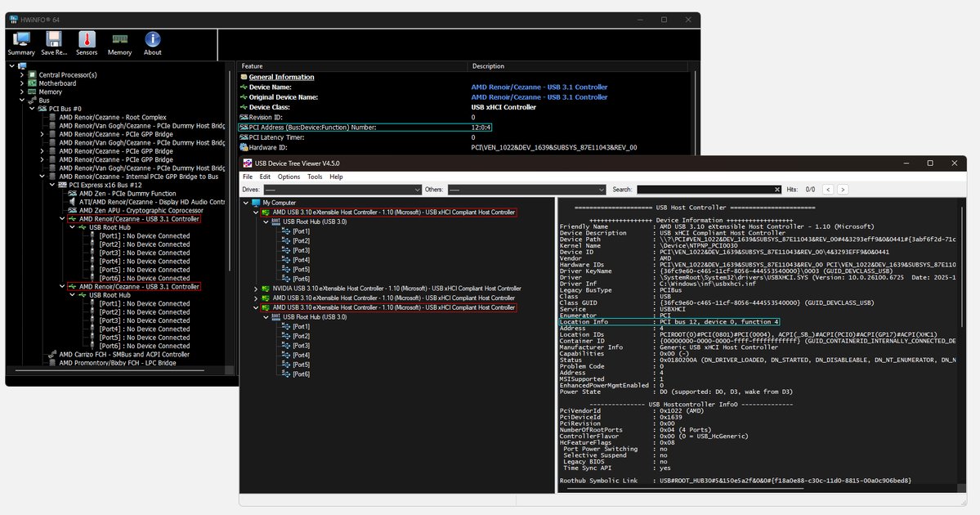Select My Computer in USB Tree Viewer
Viewport: 980px width, 515px height.
click(x=280, y=203)
